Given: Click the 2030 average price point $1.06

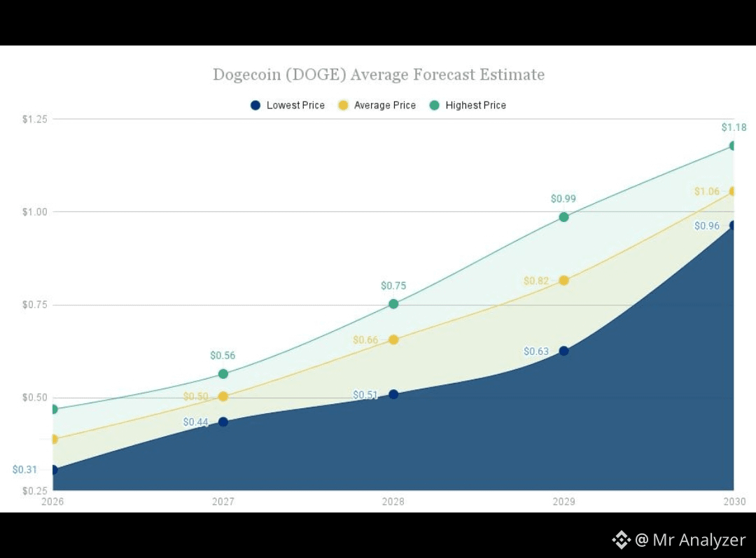Looking at the screenshot, I should pos(732,191).
